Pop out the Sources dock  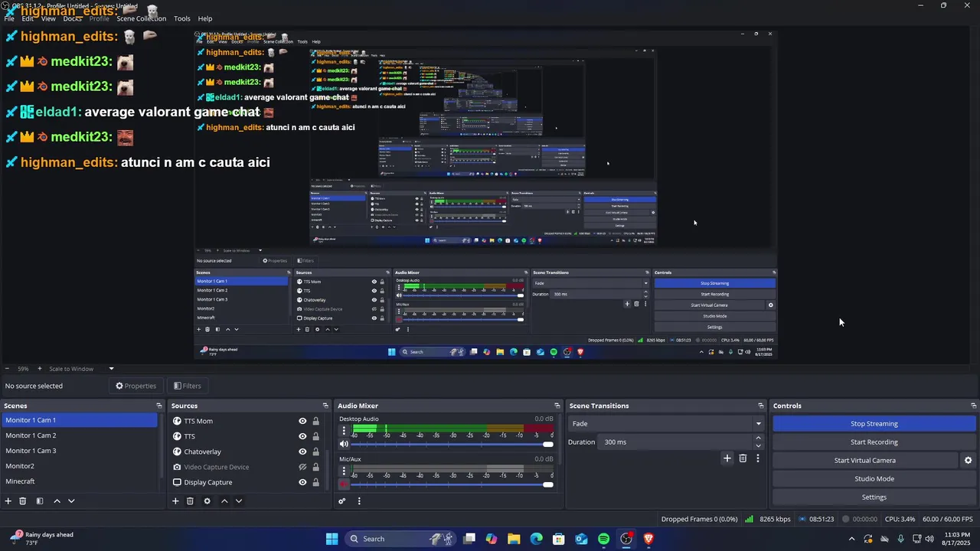[x=325, y=406]
